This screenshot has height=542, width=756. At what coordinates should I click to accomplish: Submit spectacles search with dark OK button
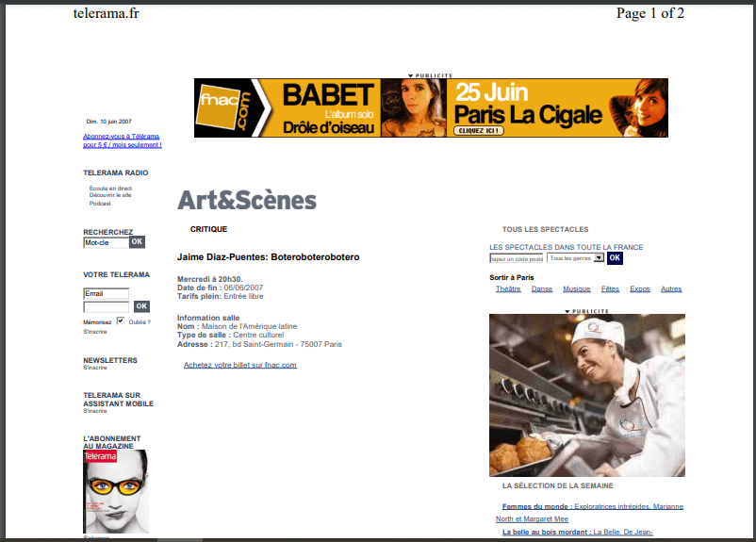pos(615,258)
